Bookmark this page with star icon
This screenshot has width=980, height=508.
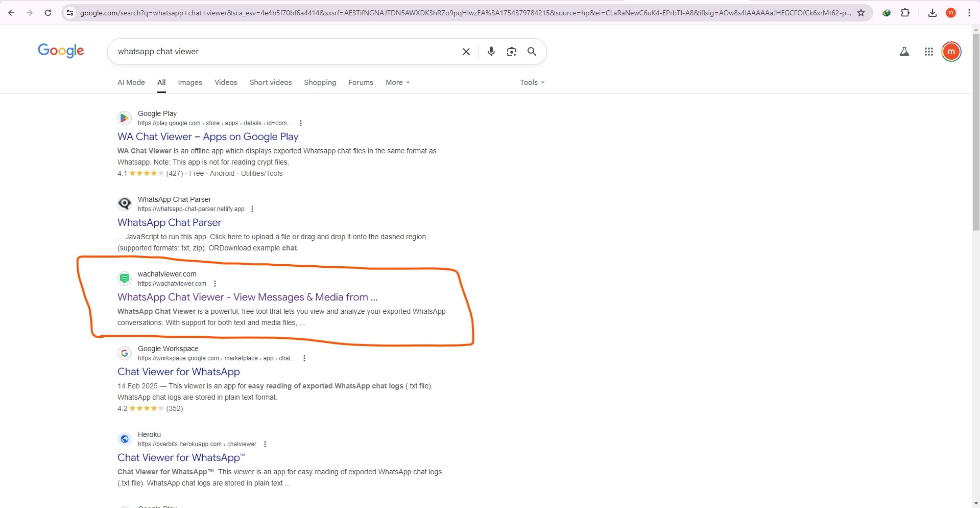(x=861, y=13)
